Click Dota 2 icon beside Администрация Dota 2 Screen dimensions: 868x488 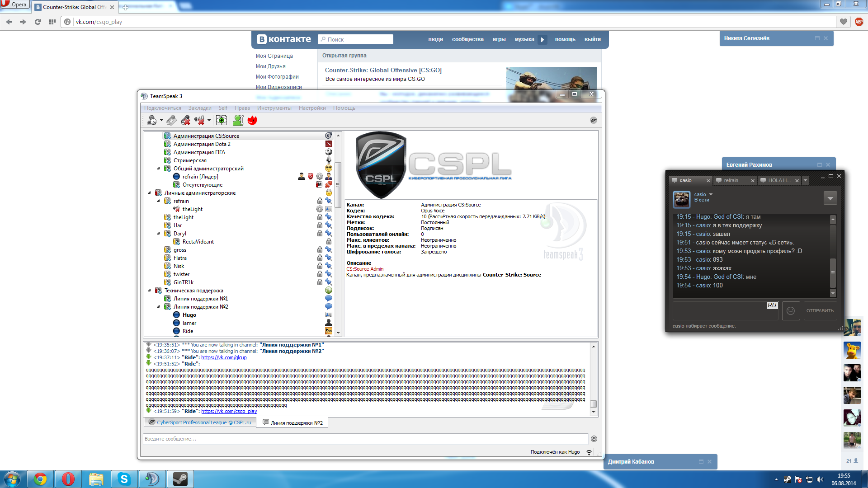point(329,144)
